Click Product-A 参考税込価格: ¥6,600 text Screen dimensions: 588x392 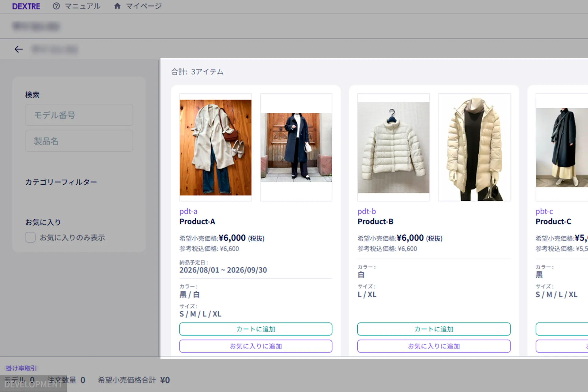[209, 249]
